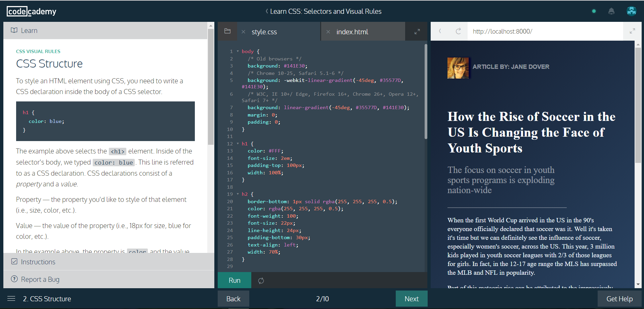Click the browser preview reload arrow
Screen dimensions: 644x309
(458, 31)
